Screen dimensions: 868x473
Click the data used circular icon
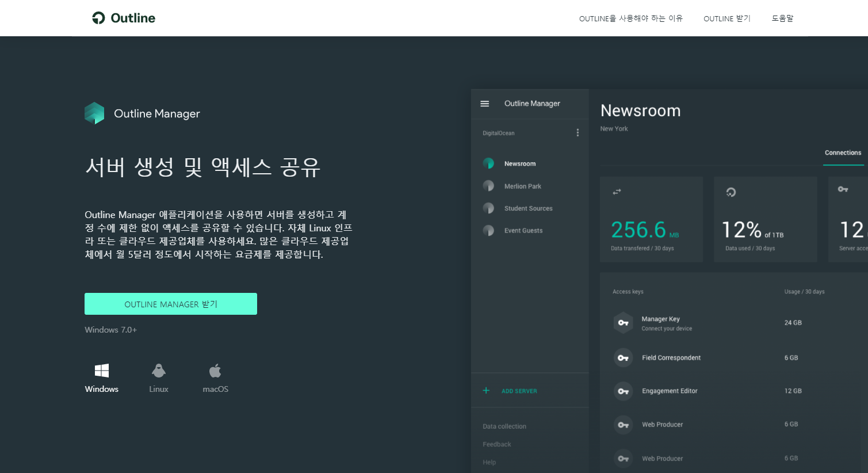pyautogui.click(x=731, y=192)
